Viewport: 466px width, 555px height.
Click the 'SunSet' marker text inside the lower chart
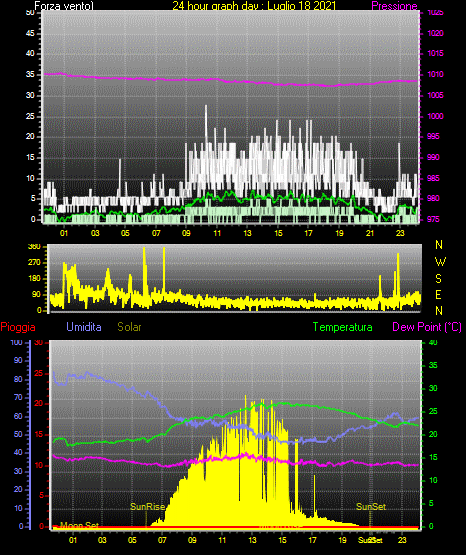point(371,507)
